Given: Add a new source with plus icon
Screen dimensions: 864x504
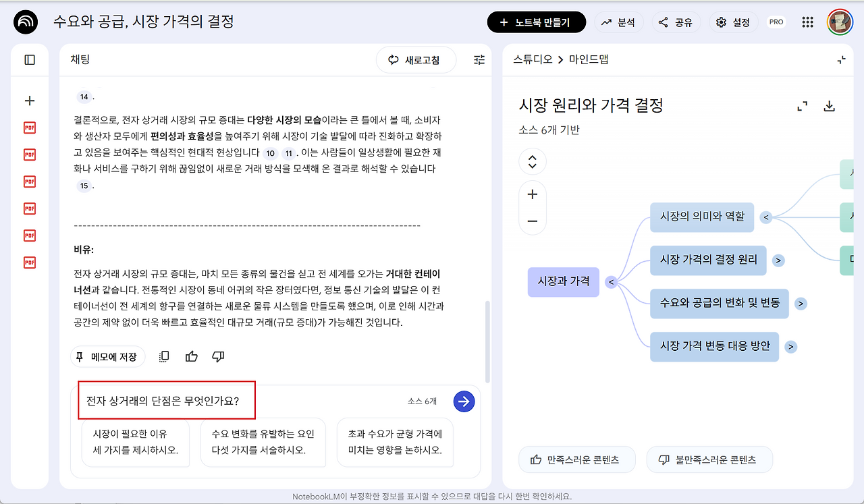Looking at the screenshot, I should pos(30,101).
